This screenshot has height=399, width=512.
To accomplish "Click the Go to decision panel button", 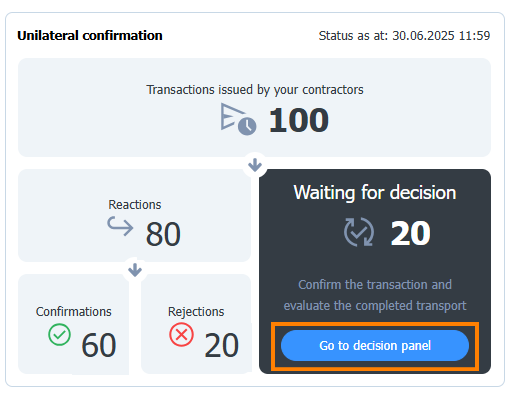I will pos(375,346).
